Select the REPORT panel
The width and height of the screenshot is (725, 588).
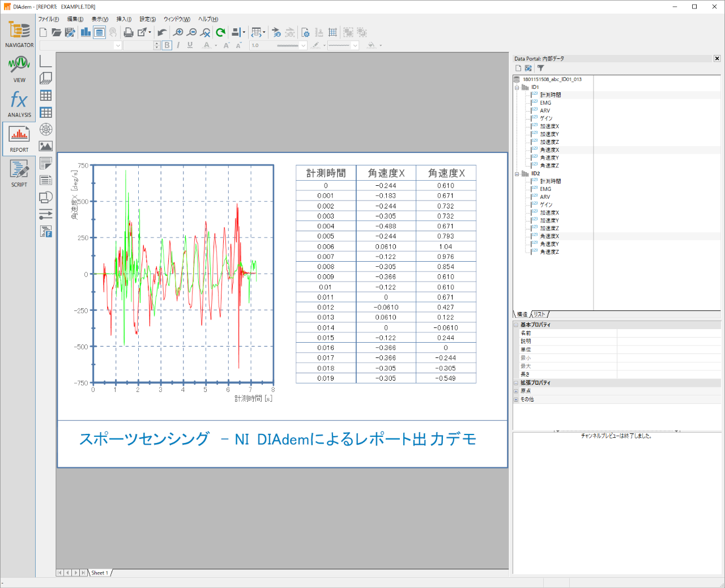(19, 138)
